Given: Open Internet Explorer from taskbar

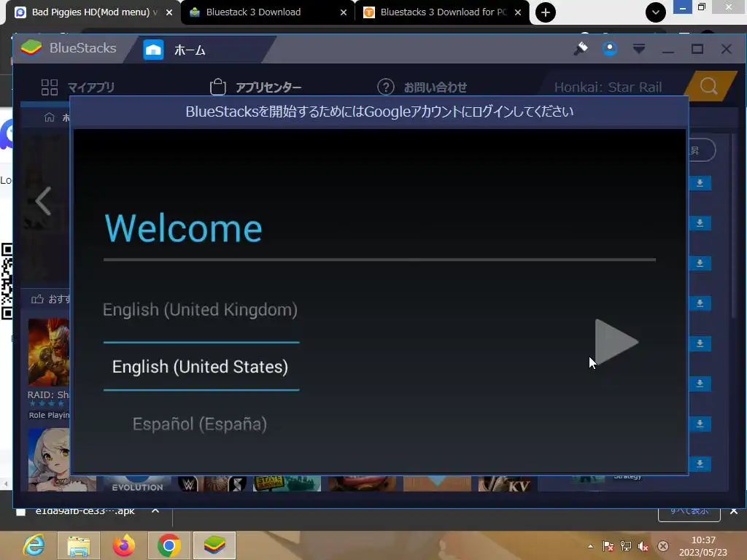Looking at the screenshot, I should [x=34, y=545].
